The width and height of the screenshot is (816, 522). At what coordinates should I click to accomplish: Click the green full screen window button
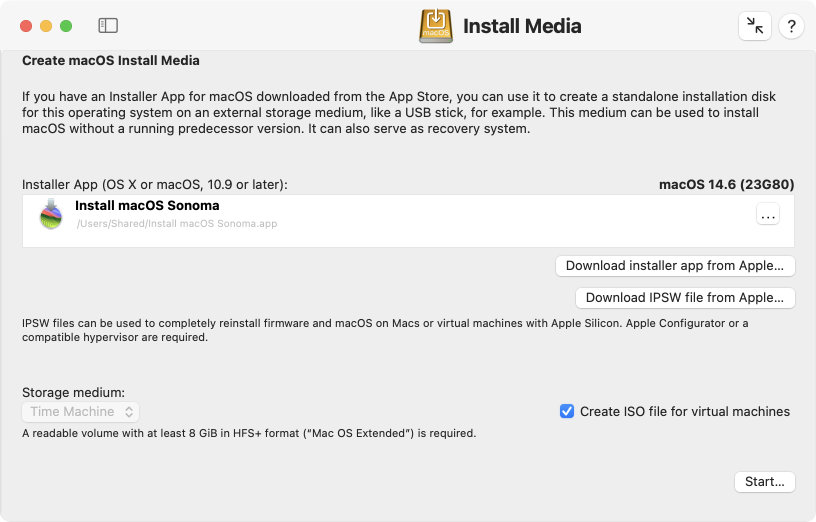point(66,26)
